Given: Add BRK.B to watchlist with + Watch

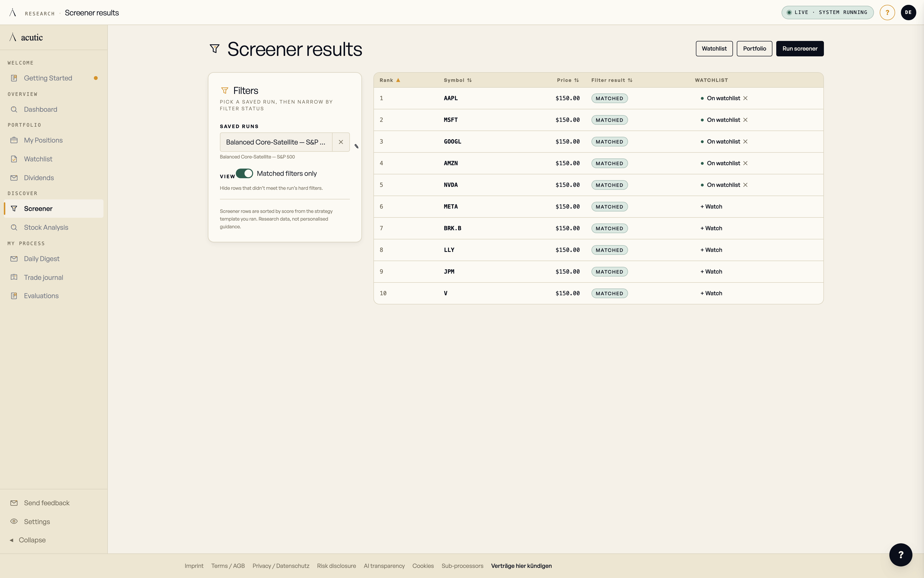Looking at the screenshot, I should pyautogui.click(x=711, y=228).
